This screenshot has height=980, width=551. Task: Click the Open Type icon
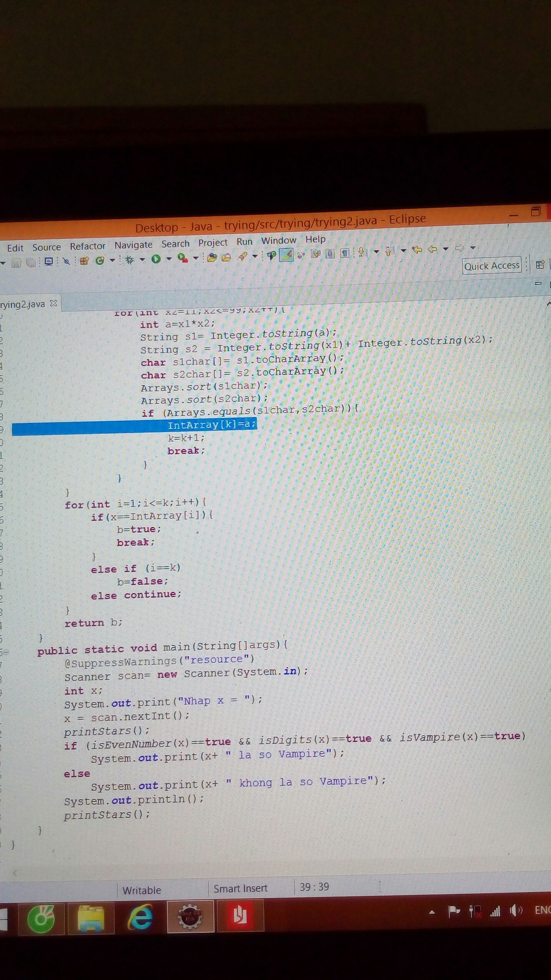[x=212, y=258]
